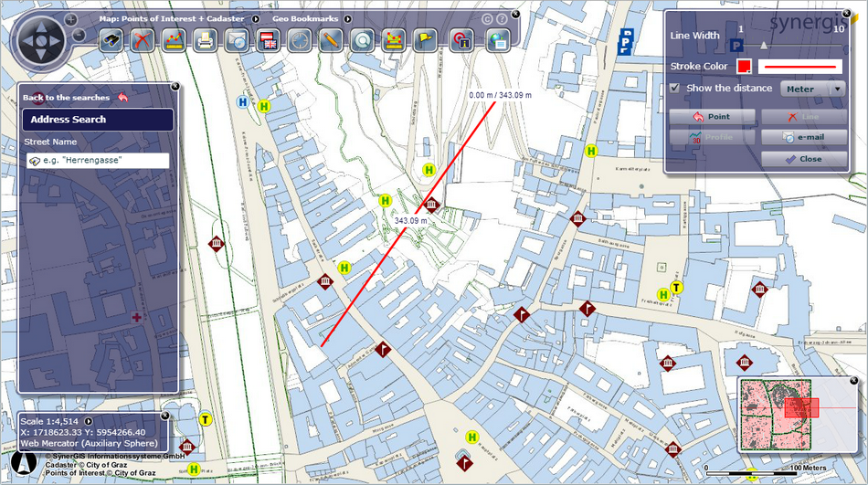The height and width of the screenshot is (485, 868).
Task: Go back to the searches link
Action: 66,97
